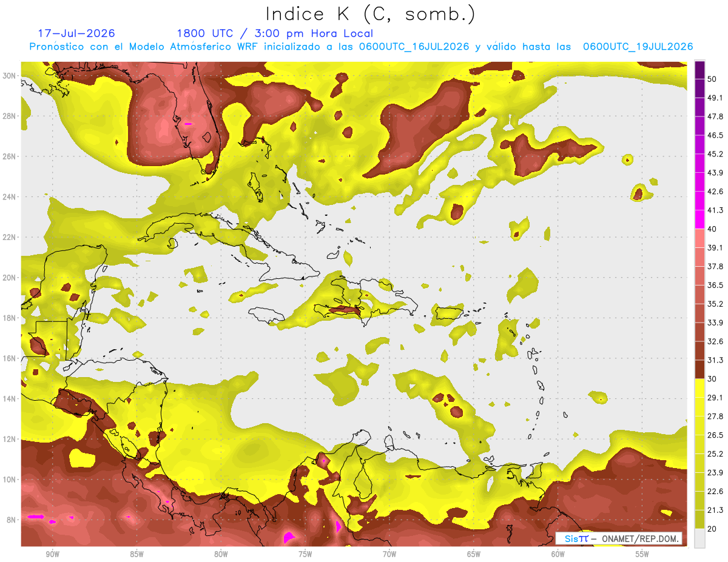
Task: Click the colorbar value 20
Action: [712, 529]
